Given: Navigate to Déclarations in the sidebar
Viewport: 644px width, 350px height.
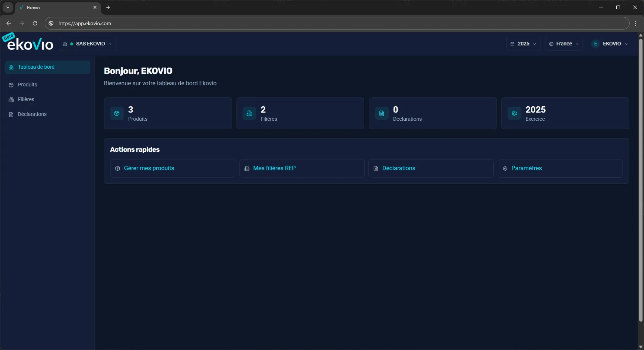Looking at the screenshot, I should pyautogui.click(x=47, y=114).
